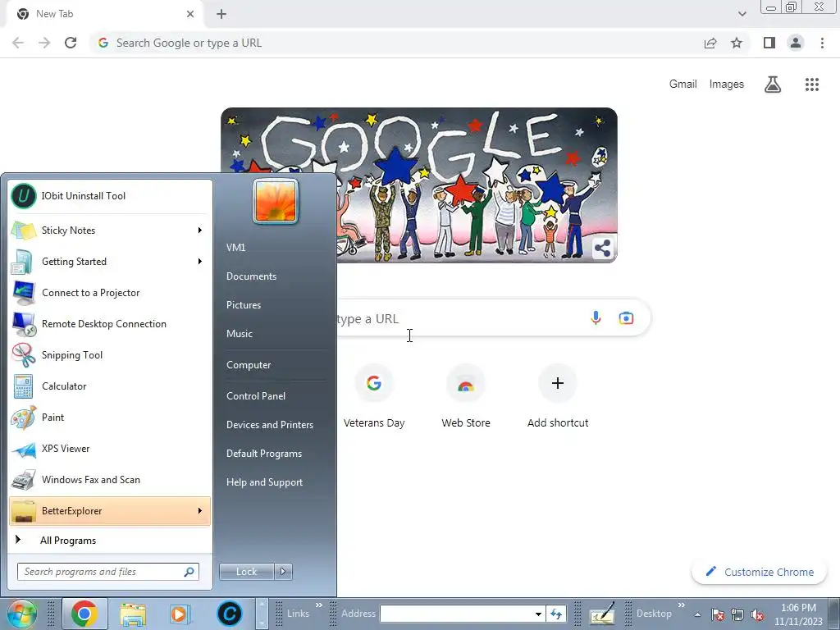Search by voice microphone icon
This screenshot has width=840, height=630.
[x=596, y=318]
